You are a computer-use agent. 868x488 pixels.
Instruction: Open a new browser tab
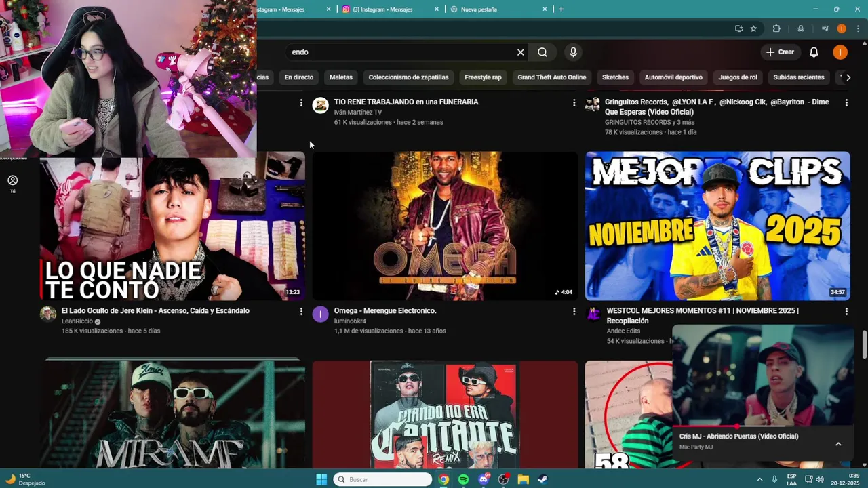pos(561,9)
